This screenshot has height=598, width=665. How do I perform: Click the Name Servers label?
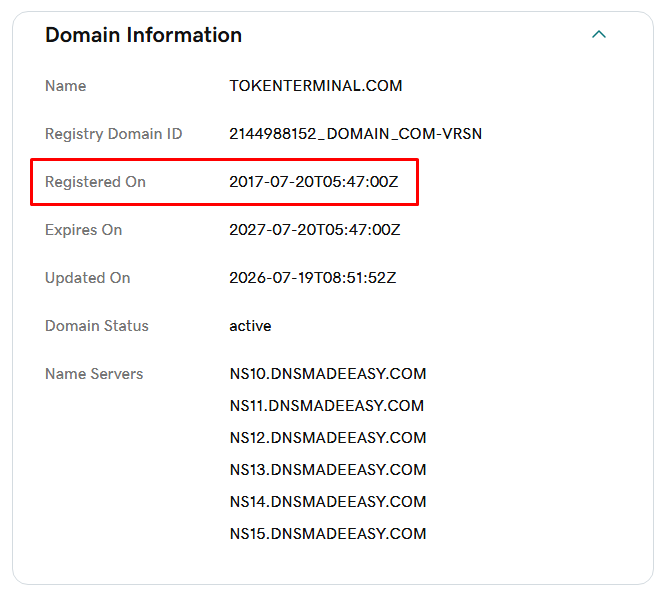coord(94,374)
